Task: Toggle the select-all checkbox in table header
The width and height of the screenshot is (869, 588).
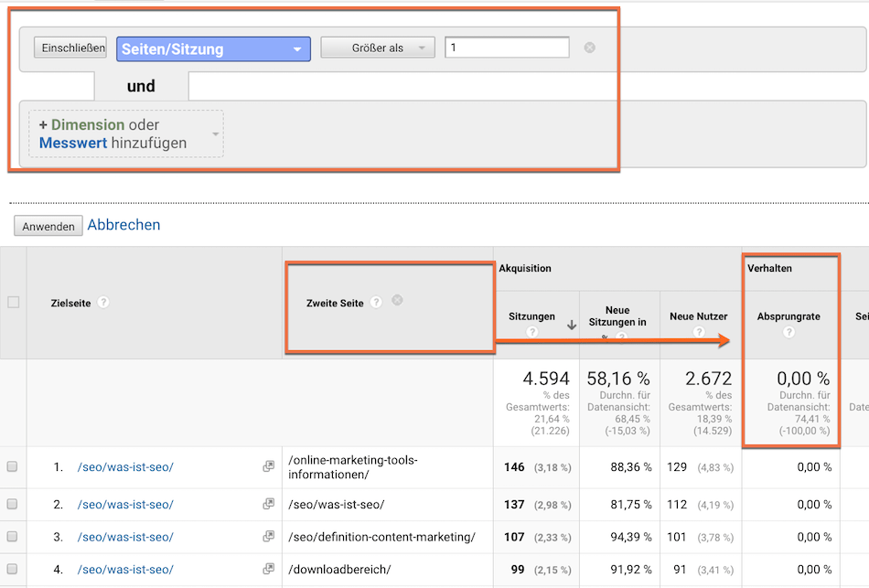Action: (x=13, y=303)
